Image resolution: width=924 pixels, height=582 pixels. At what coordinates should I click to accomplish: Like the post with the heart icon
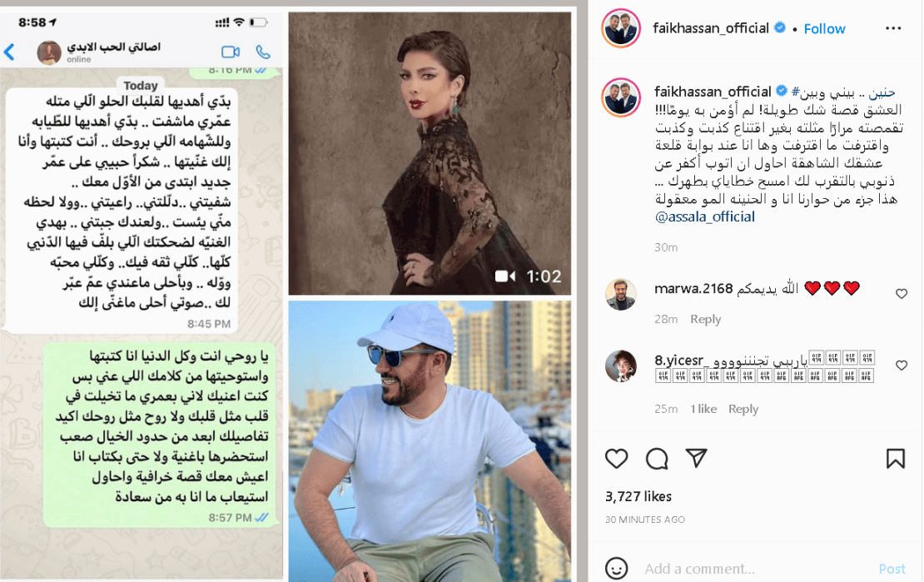pyautogui.click(x=616, y=458)
